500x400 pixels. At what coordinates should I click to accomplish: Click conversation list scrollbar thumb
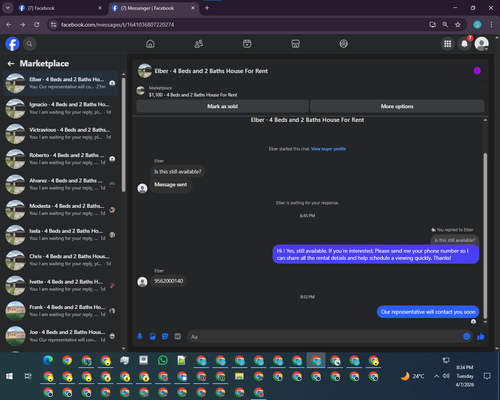click(x=123, y=135)
